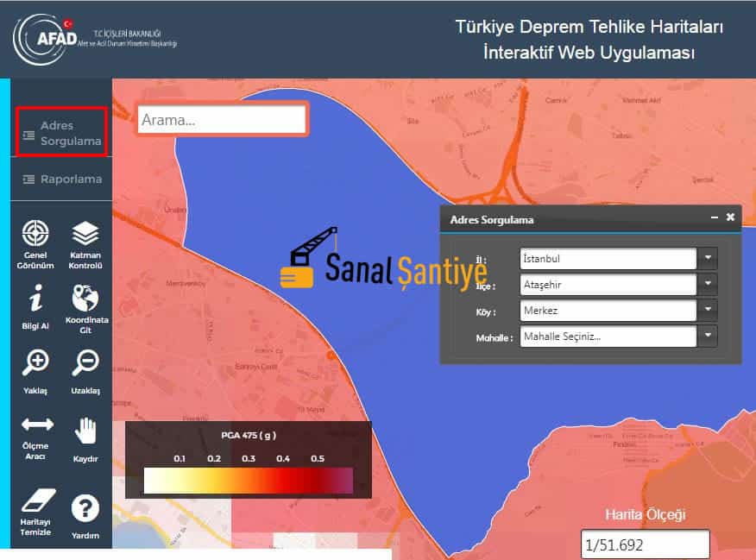Image resolution: width=756 pixels, height=560 pixels.
Task: Click the Harita Ölçeği scale input box
Action: coord(645,545)
